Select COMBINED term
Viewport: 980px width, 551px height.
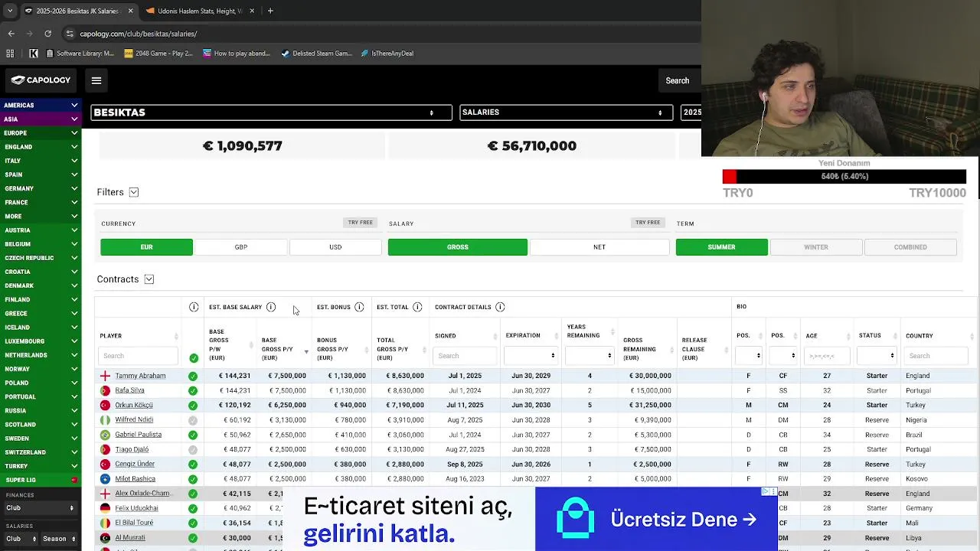point(910,247)
